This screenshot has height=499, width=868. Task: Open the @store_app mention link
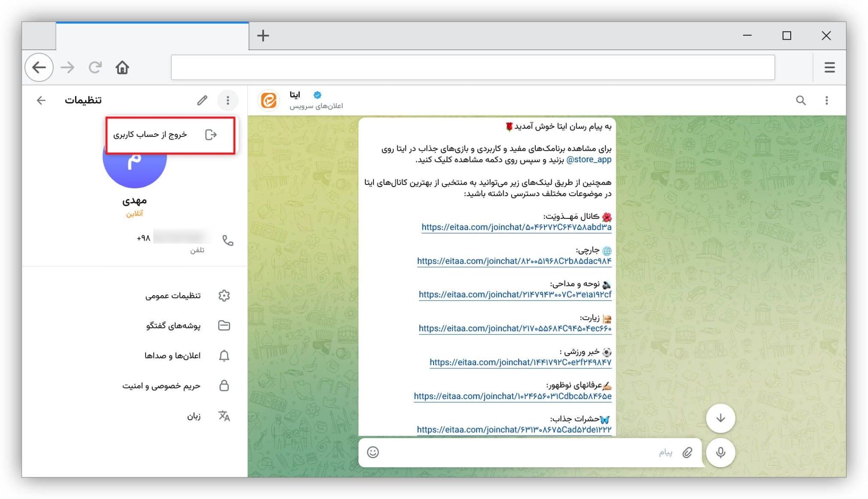589,160
